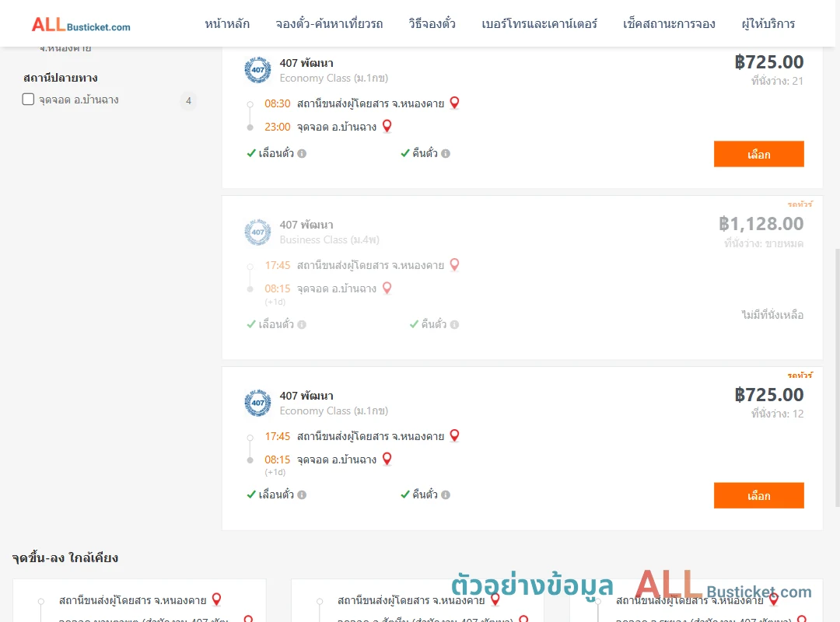Click the ฿1,128.00 Business Class price
The image size is (840, 622).
pos(761,224)
